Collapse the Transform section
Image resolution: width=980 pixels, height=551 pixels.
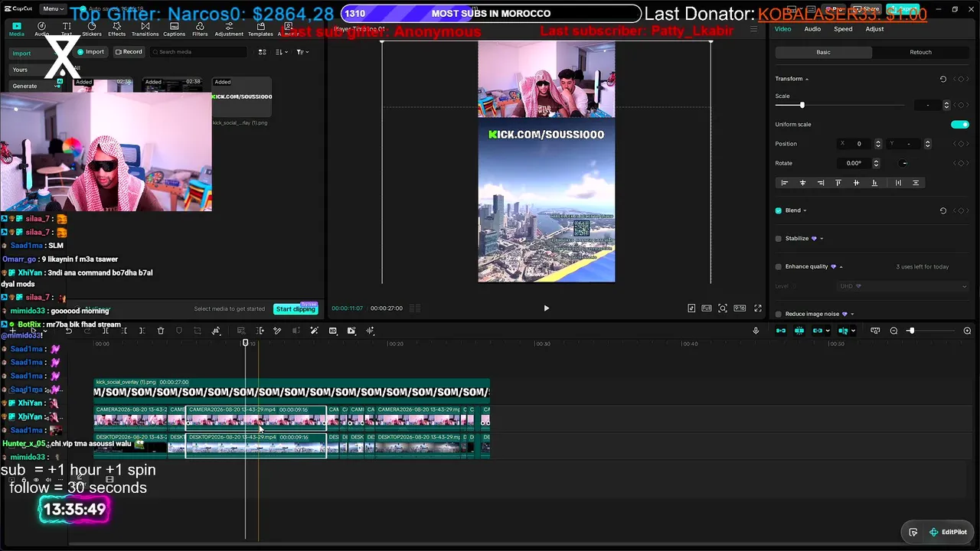pyautogui.click(x=806, y=79)
